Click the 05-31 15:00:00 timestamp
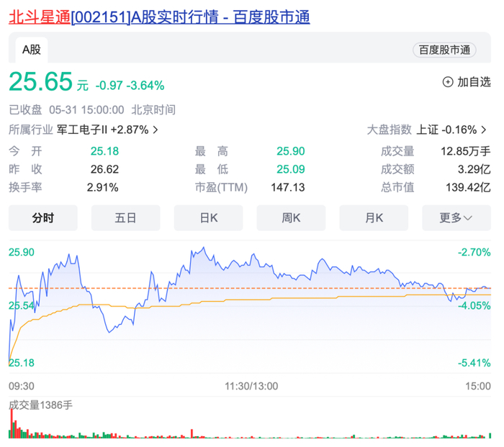The image size is (504, 447). tap(86, 110)
